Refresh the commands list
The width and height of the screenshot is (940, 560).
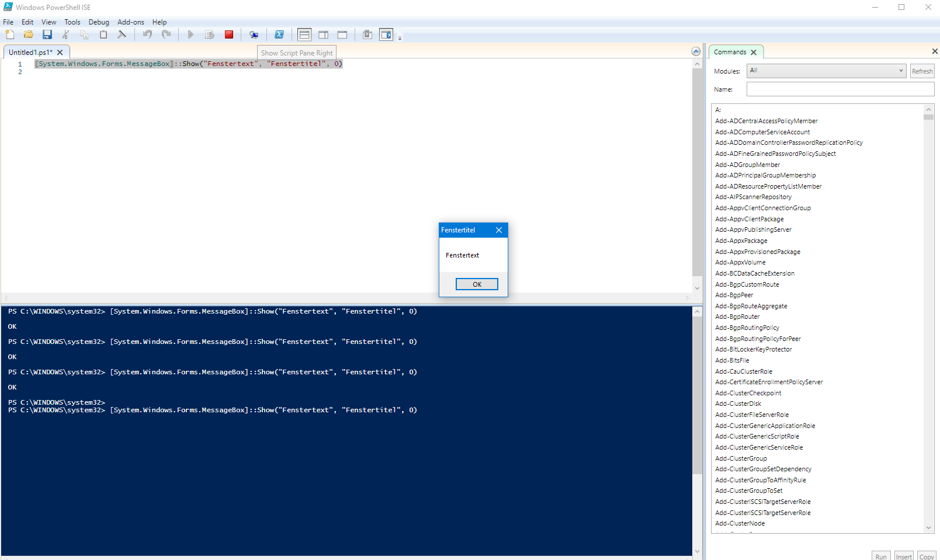[922, 71]
